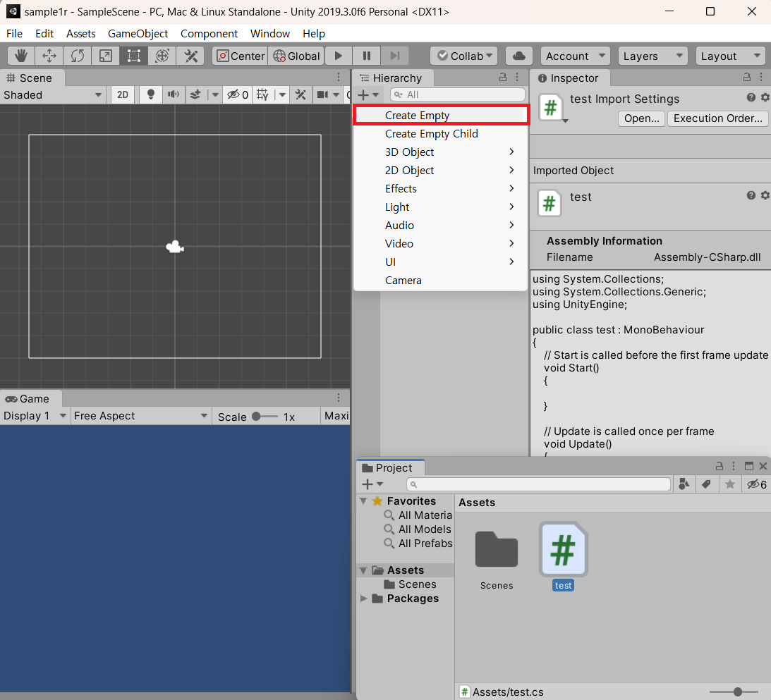Click the Scene camera settings icon
The height and width of the screenshot is (700, 771).
click(x=322, y=94)
